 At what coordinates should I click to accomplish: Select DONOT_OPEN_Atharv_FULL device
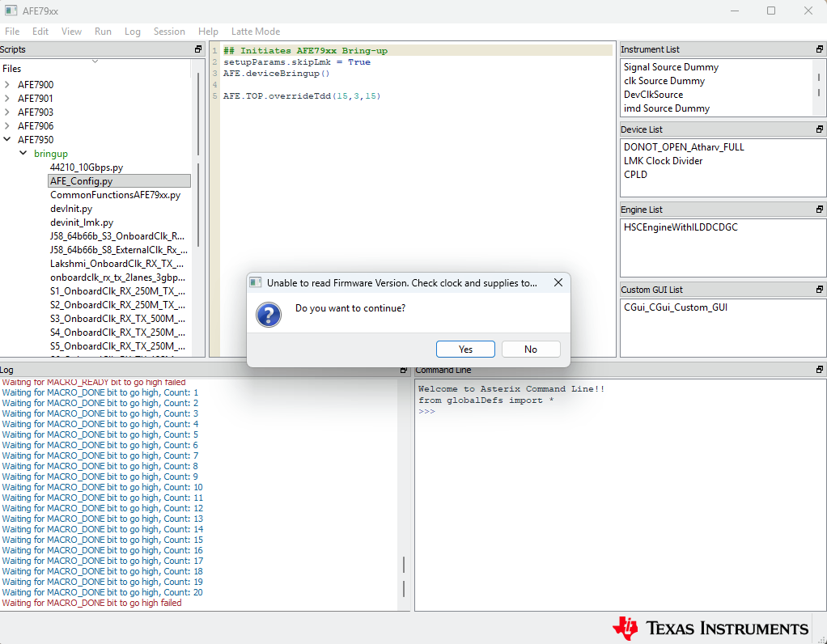pos(684,147)
